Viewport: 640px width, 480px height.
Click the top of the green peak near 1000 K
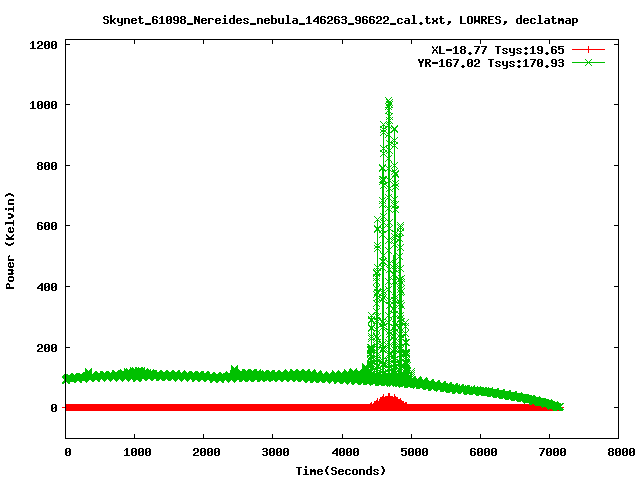(389, 102)
